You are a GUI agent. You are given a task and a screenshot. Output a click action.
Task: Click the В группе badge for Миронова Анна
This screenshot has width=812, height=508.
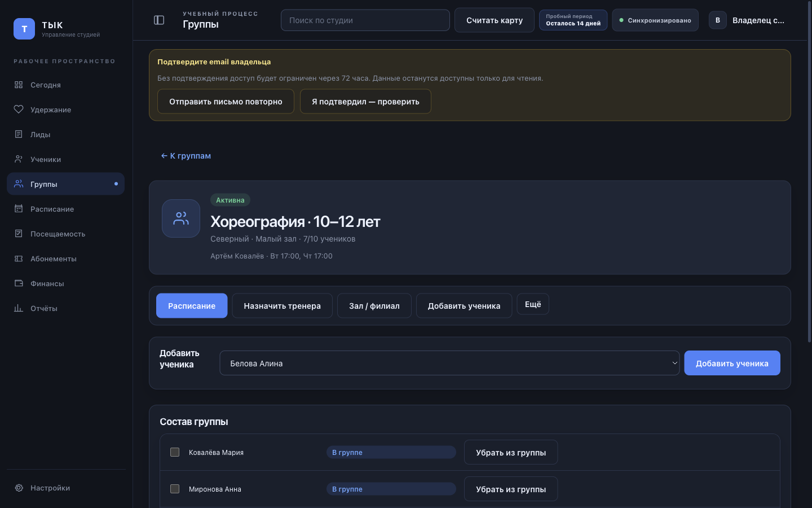[x=391, y=489]
